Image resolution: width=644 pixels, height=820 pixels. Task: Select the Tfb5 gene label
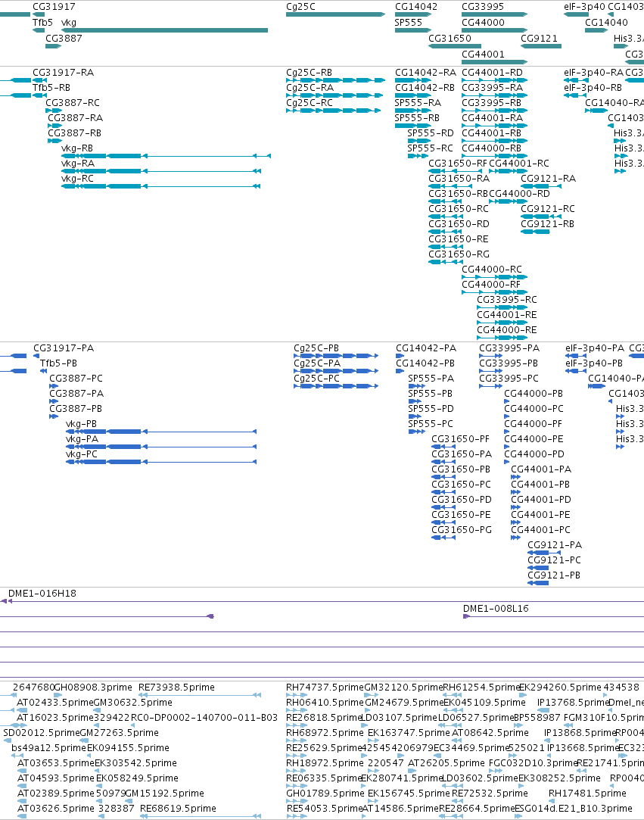(42, 23)
